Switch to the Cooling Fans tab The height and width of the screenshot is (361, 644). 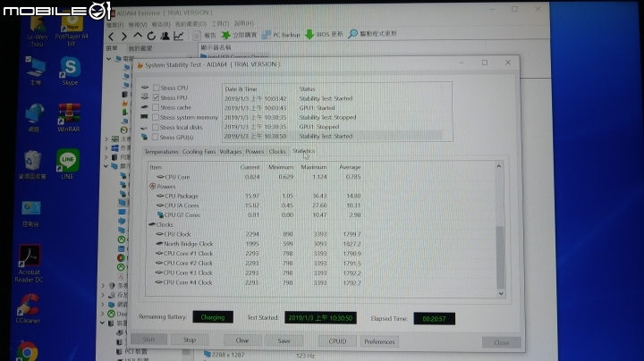[199, 152]
